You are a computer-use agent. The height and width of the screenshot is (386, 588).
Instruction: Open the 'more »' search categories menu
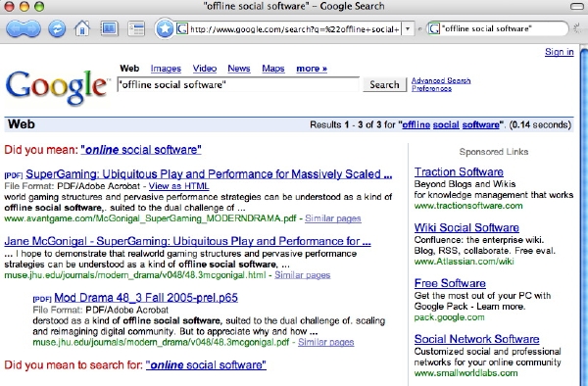[x=312, y=69]
